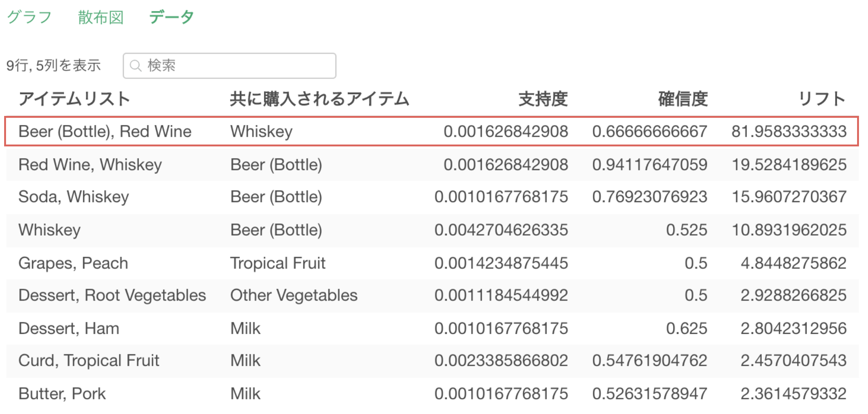Image resolution: width=868 pixels, height=414 pixels.
Task: Click the Grapes, Peach row
Action: pos(73,263)
